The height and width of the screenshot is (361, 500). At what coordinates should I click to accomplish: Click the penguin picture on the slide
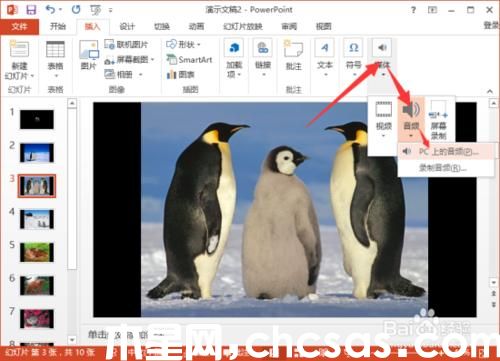(x=284, y=209)
